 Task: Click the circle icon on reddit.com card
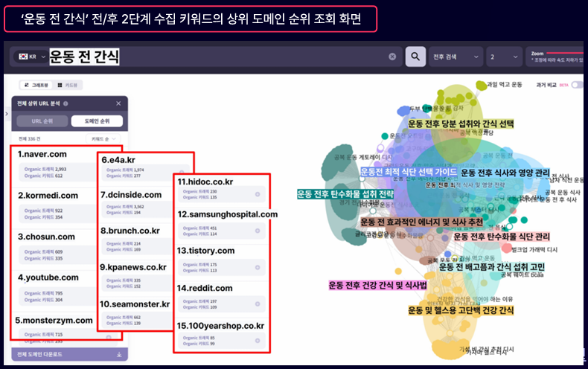257,303
